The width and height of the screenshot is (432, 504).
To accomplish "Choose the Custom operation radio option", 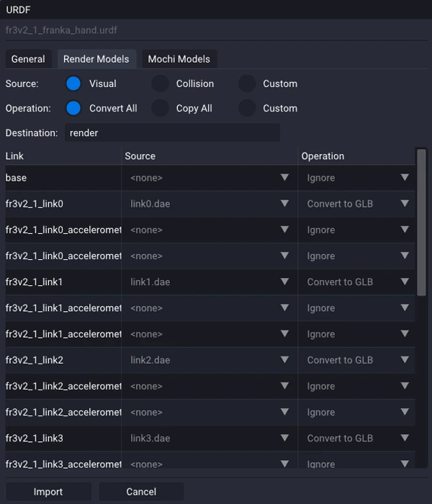I will 247,108.
